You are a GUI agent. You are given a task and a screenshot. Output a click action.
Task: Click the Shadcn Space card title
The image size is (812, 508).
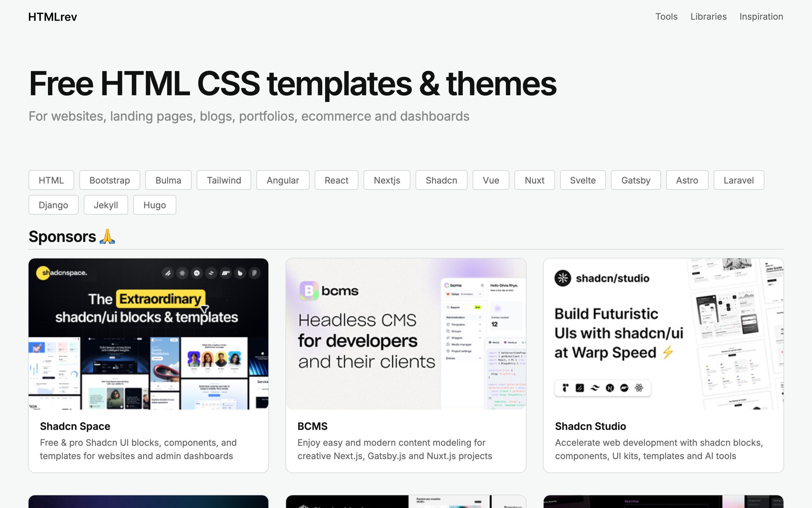[75, 426]
